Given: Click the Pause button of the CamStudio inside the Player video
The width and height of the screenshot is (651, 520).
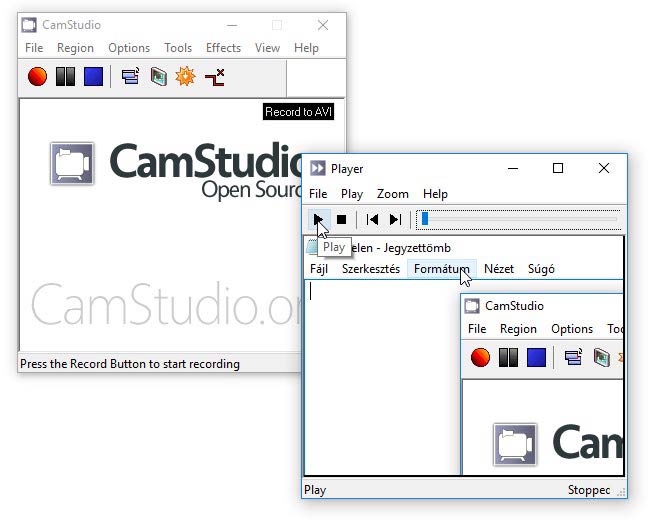Looking at the screenshot, I should [x=508, y=358].
